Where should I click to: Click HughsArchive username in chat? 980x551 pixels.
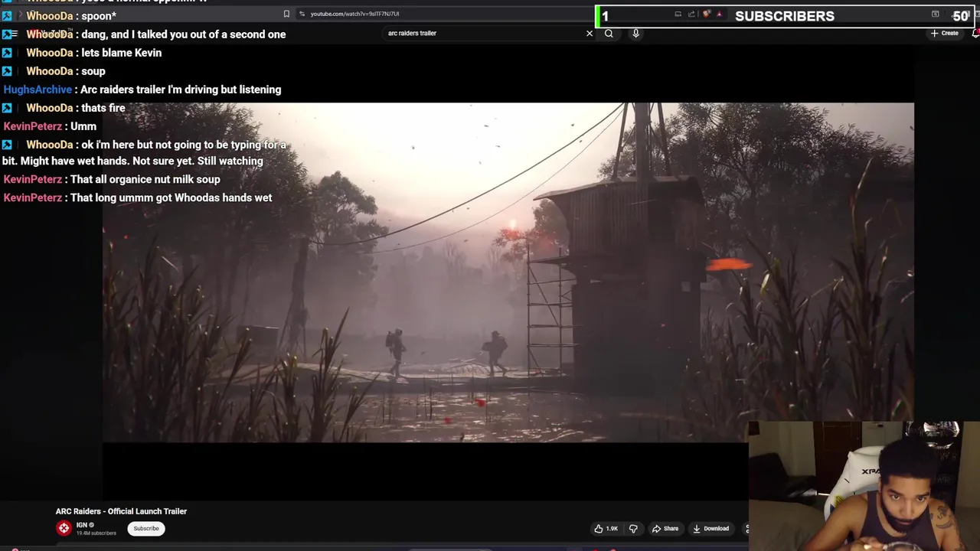38,90
